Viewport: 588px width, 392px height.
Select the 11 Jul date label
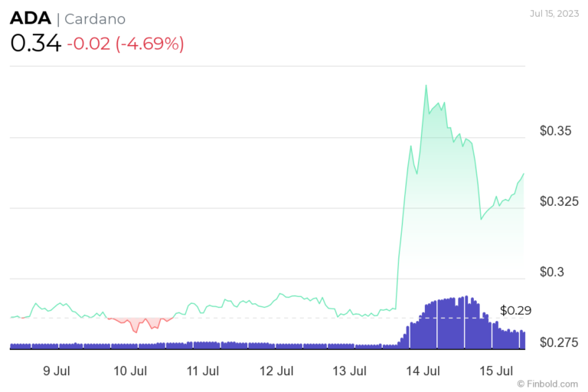pos(203,371)
